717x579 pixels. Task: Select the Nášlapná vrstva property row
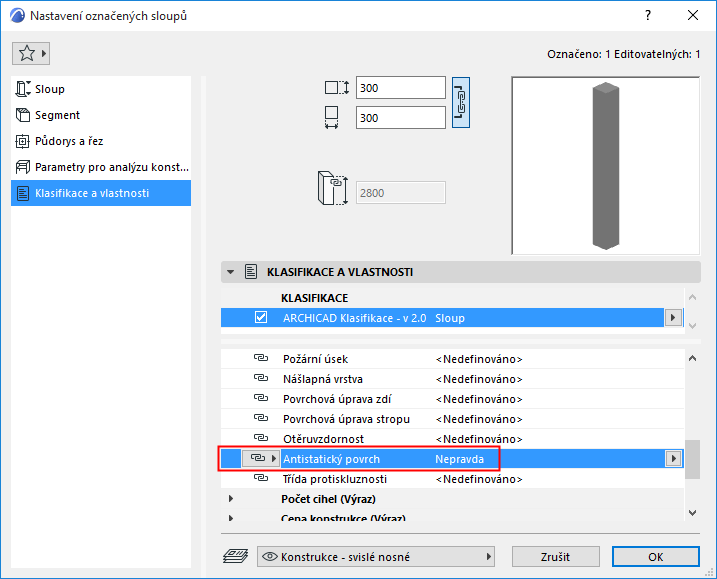click(x=452, y=379)
